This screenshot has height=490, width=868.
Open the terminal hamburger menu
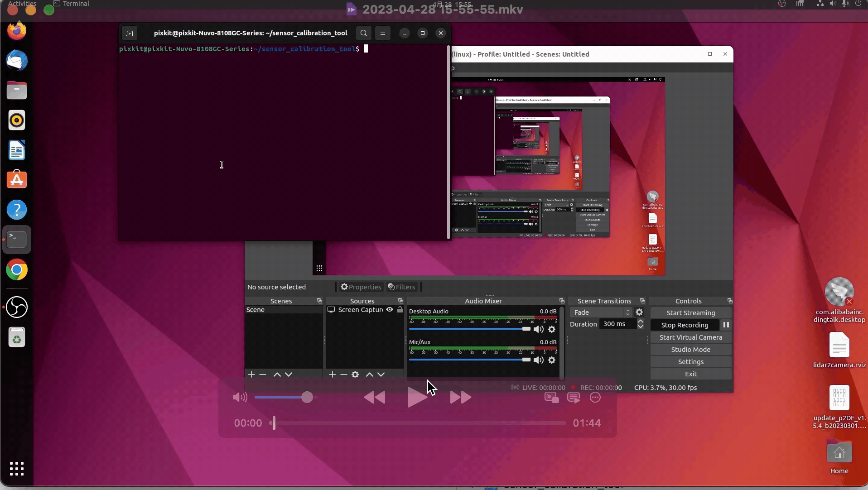[383, 33]
